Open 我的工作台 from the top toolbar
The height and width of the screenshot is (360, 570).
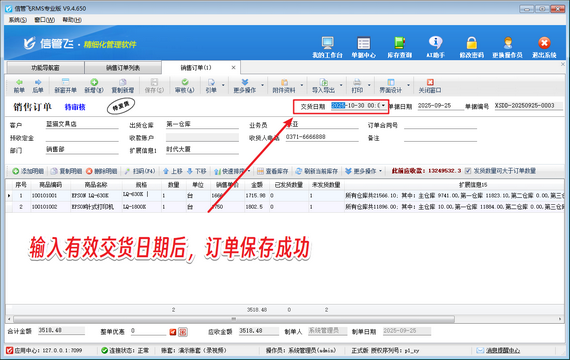click(x=327, y=47)
